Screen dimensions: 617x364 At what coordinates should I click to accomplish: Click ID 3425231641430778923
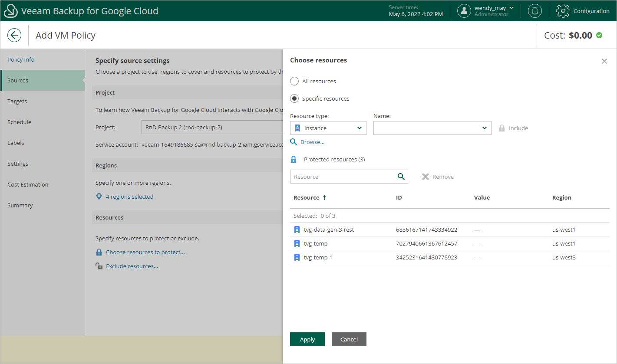click(x=426, y=257)
